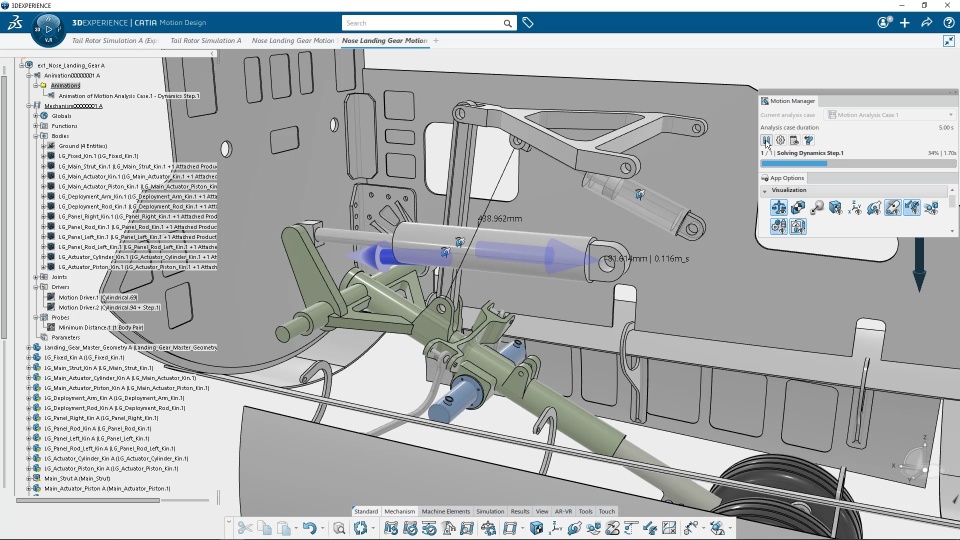Select the Motion Manager tab
960x540 pixels.
click(x=788, y=101)
